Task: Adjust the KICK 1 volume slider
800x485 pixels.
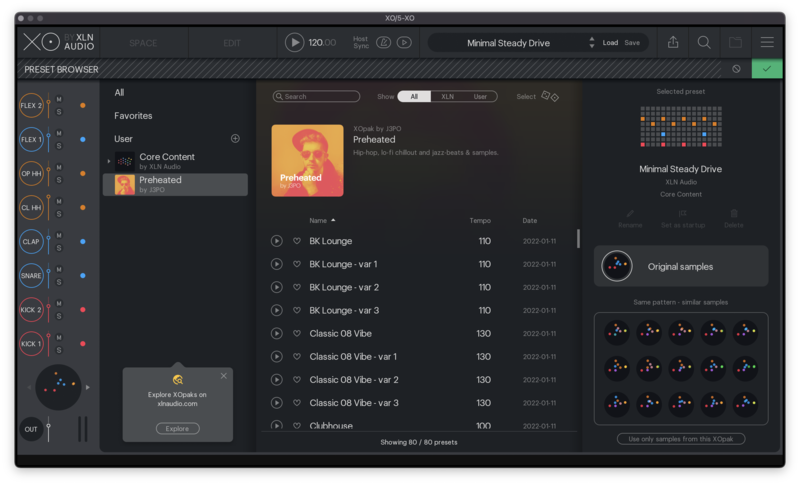Action: pyautogui.click(x=48, y=344)
